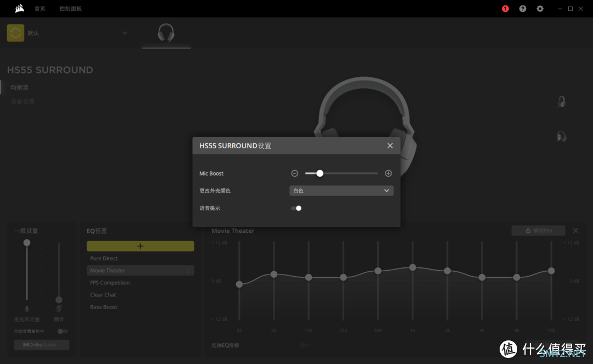Select the 设备设置 device settings section
This screenshot has height=364, width=593.
click(x=23, y=102)
